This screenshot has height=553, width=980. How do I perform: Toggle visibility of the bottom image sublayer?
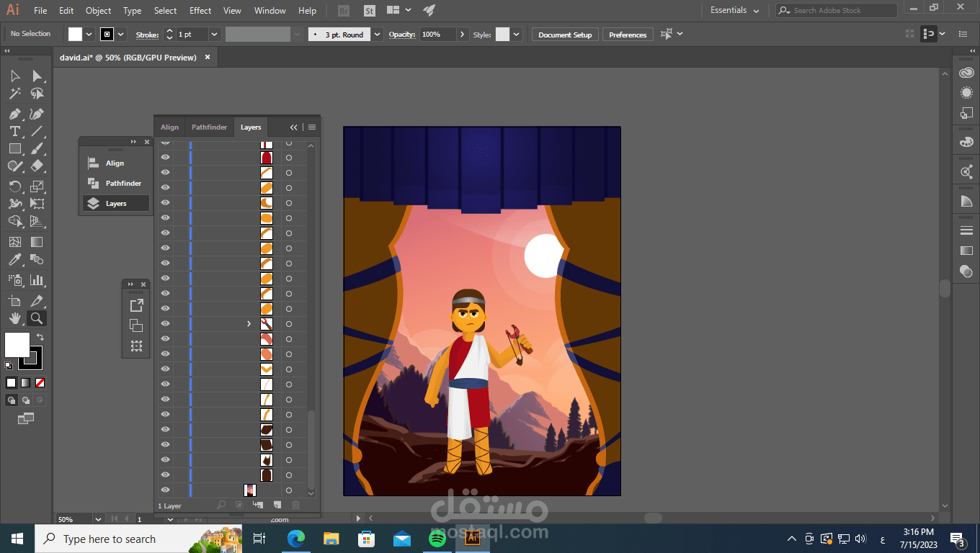(165, 490)
